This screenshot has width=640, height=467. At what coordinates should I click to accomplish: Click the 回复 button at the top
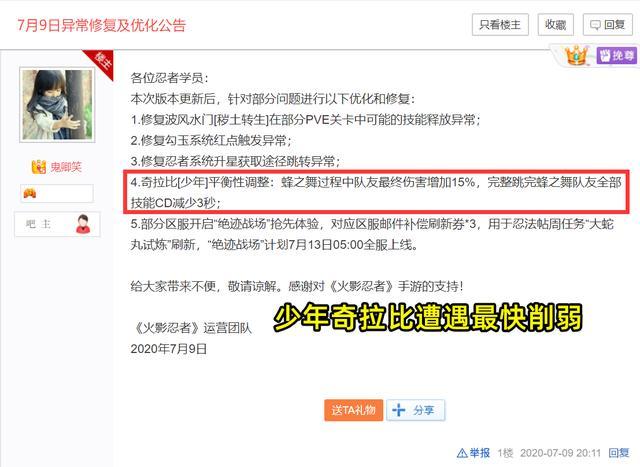607,25
